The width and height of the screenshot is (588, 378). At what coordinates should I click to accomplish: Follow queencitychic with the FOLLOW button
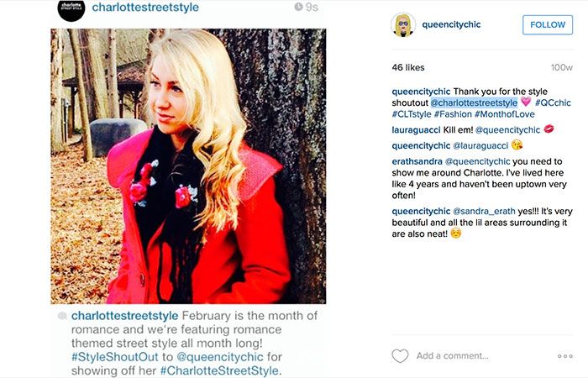[548, 24]
